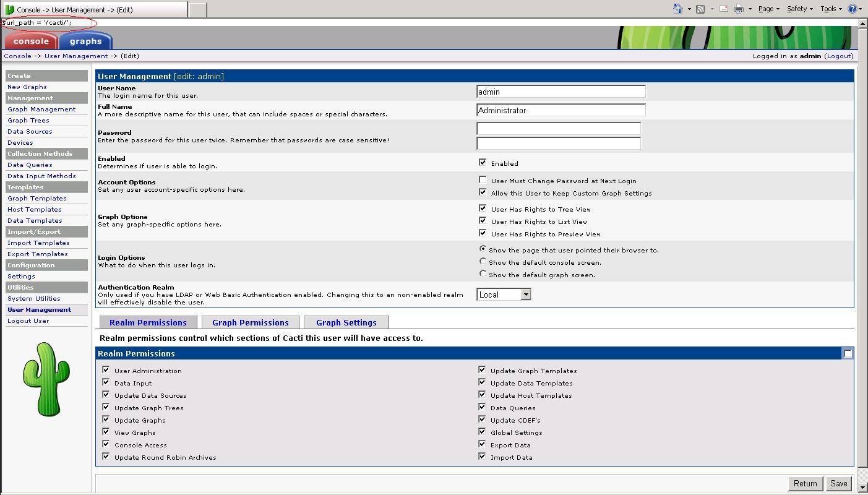The height and width of the screenshot is (495, 868).
Task: Click the Print icon in toolbar
Action: pyautogui.click(x=739, y=9)
